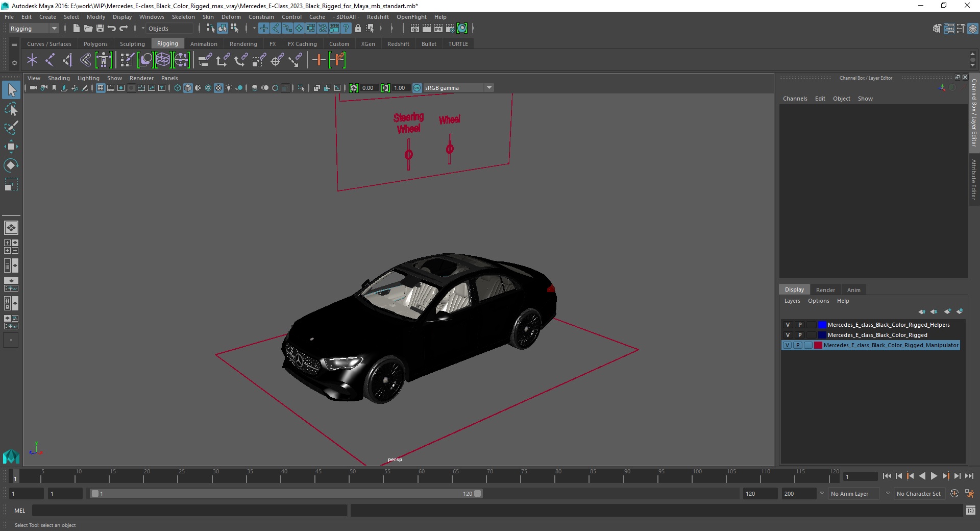Open the Script Editor icon
Viewport: 980px width, 531px height.
pos(971,510)
